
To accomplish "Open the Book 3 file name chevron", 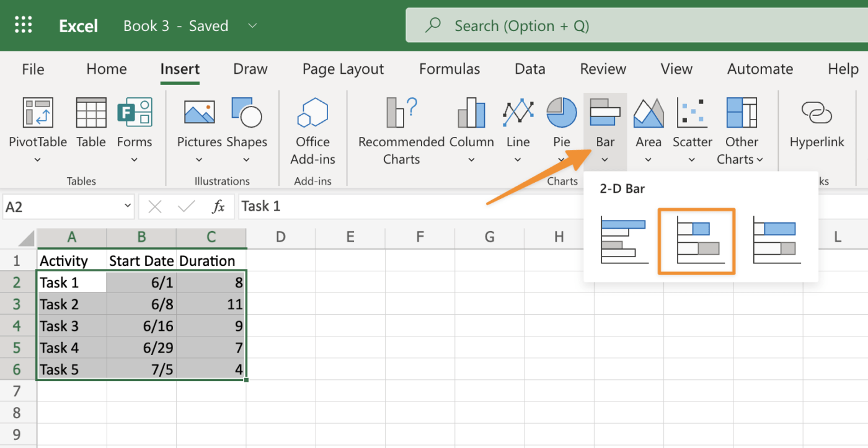I will (252, 26).
